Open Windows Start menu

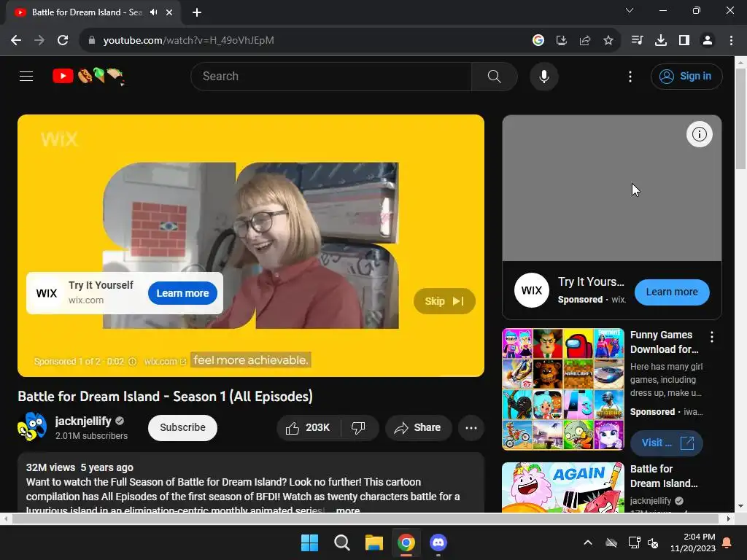[309, 542]
